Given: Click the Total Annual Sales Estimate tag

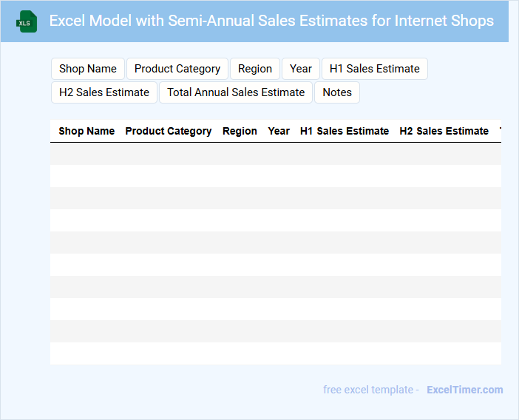Looking at the screenshot, I should (236, 92).
